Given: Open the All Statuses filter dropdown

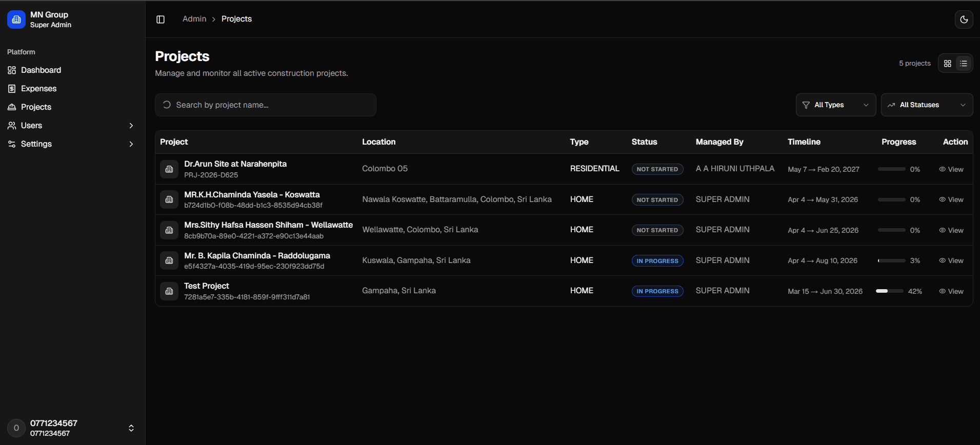Looking at the screenshot, I should (927, 105).
